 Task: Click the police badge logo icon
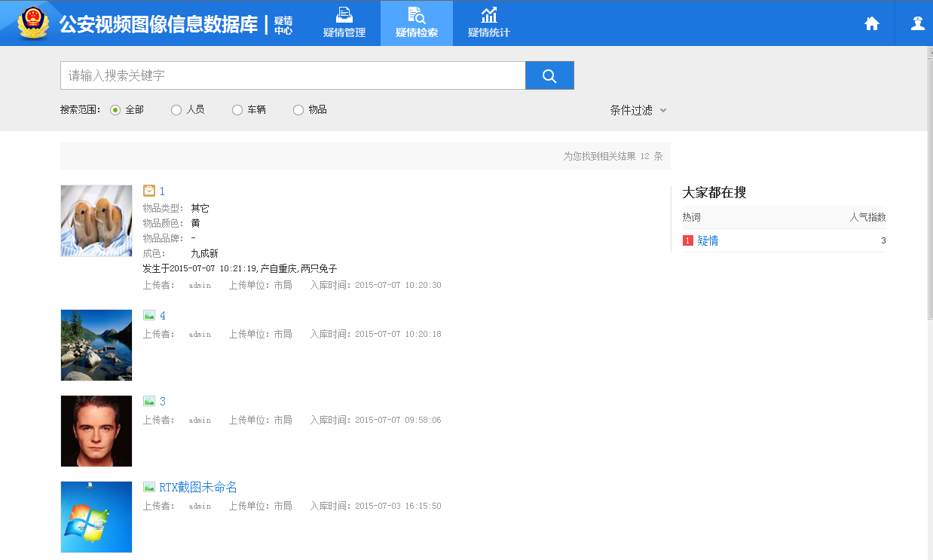pyautogui.click(x=32, y=23)
